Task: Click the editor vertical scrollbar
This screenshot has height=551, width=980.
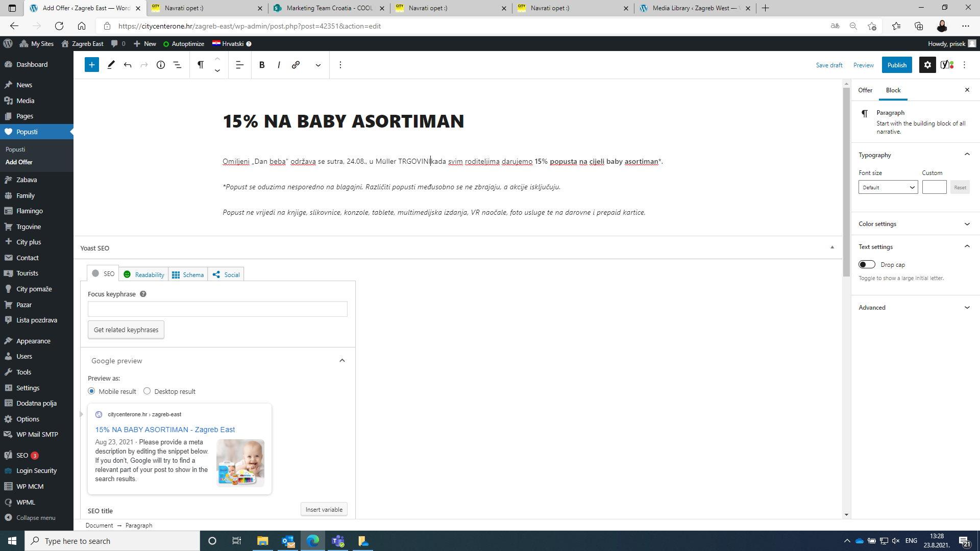Action: pos(846,181)
